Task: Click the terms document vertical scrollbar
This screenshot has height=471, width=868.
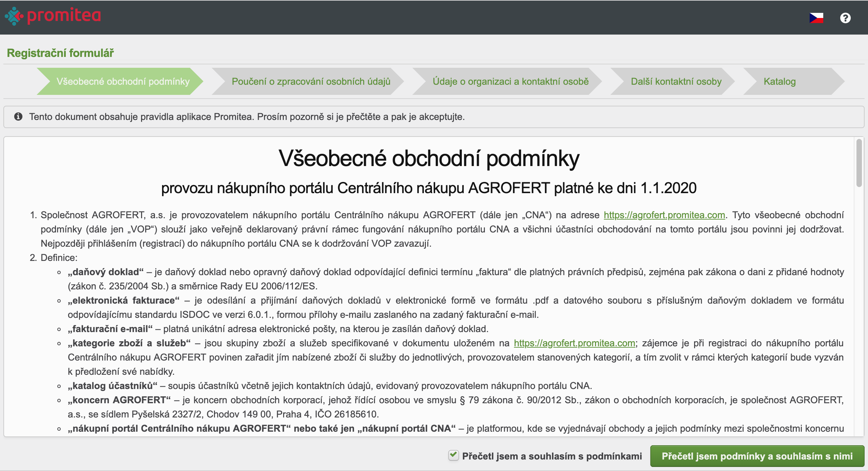Action: pos(859,163)
